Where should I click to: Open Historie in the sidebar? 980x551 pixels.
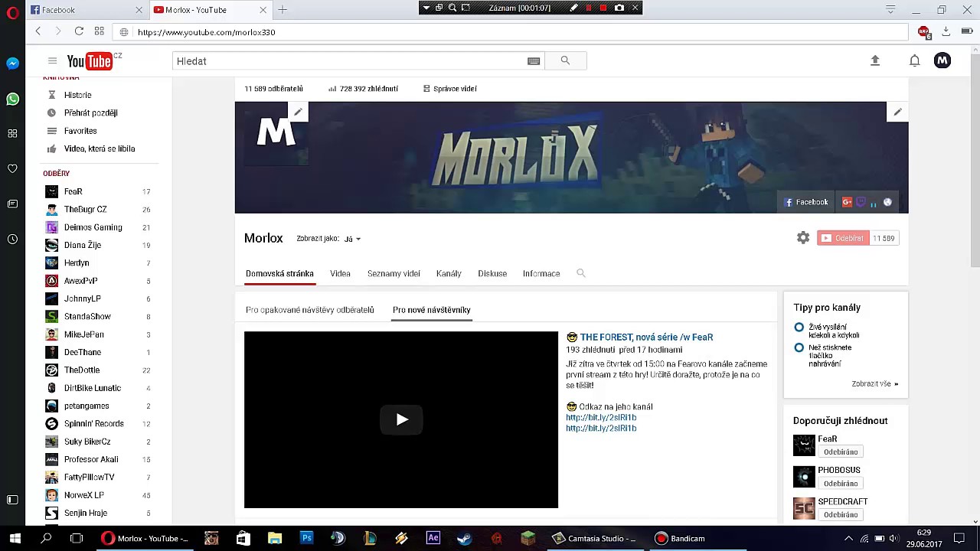click(x=77, y=95)
